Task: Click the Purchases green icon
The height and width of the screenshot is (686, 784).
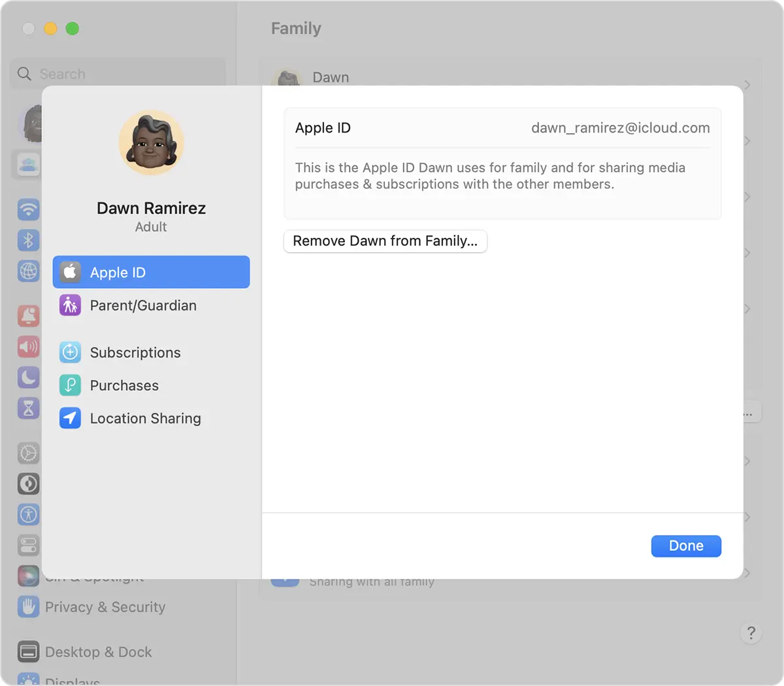Action: [71, 385]
